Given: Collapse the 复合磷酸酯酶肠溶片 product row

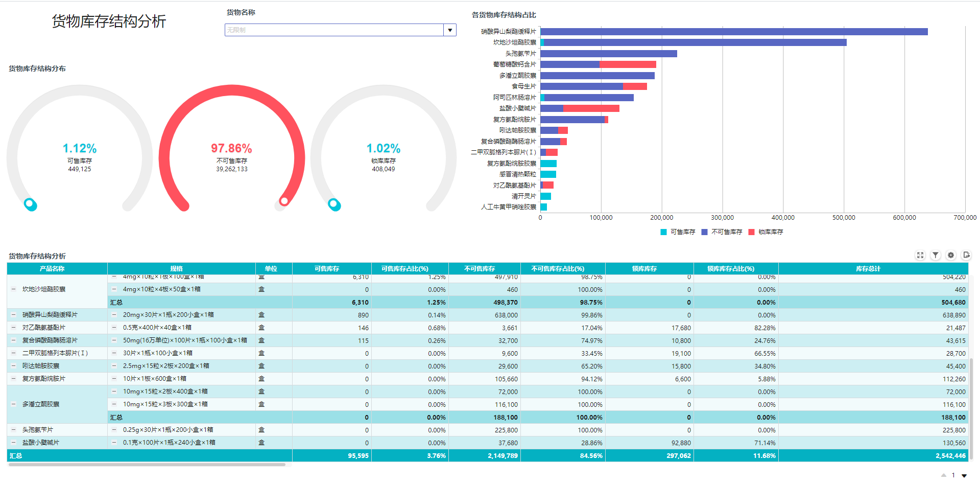Looking at the screenshot, I should [x=14, y=340].
